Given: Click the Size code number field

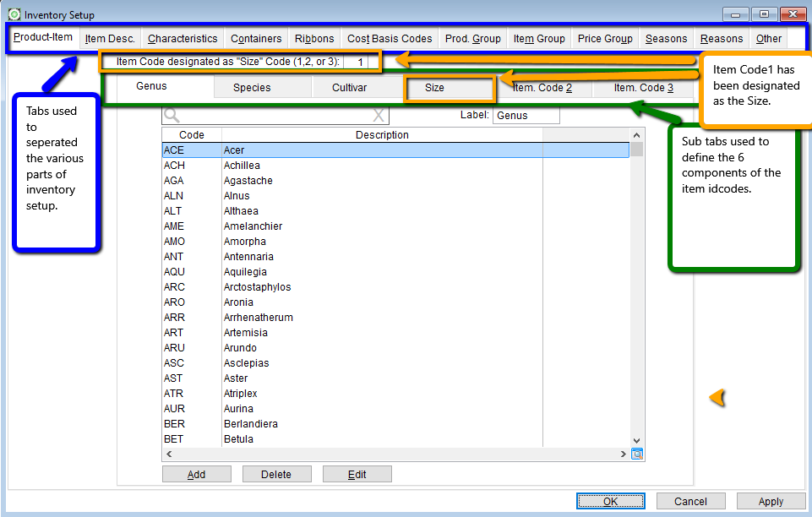Looking at the screenshot, I should click(361, 62).
